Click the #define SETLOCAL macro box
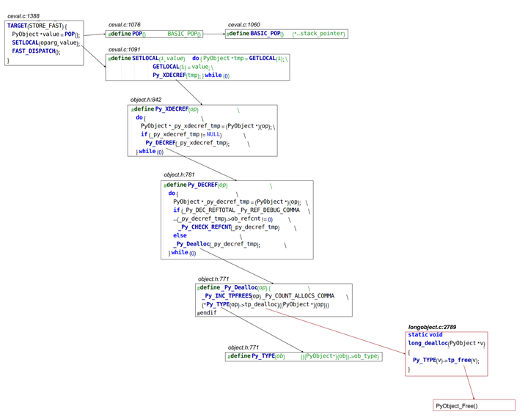The width and height of the screenshot is (528, 420). [198, 67]
